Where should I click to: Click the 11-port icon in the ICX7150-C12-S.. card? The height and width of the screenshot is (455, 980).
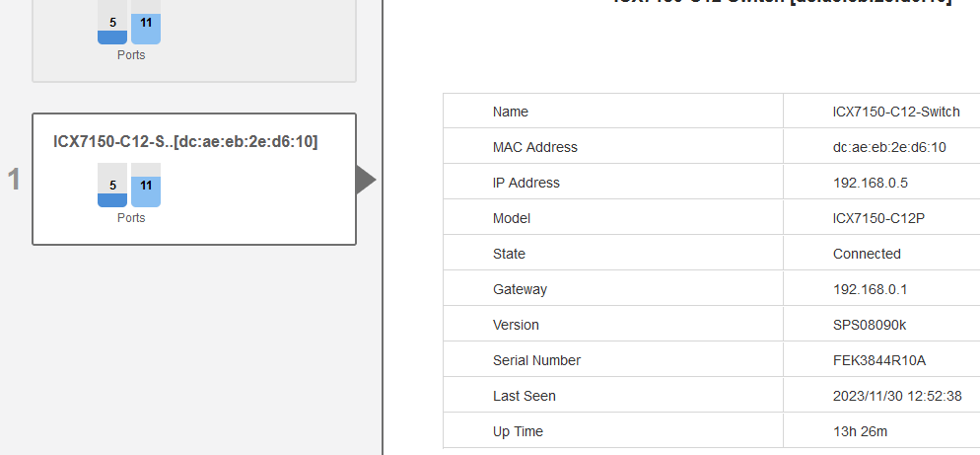146,187
